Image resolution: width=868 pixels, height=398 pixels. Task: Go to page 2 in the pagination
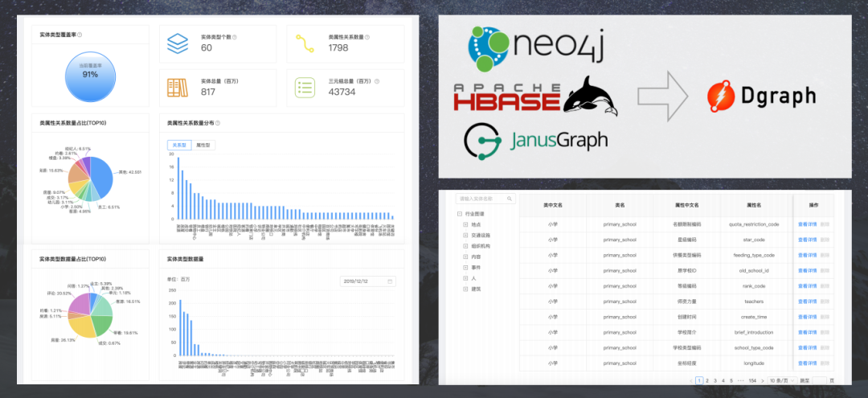point(707,380)
